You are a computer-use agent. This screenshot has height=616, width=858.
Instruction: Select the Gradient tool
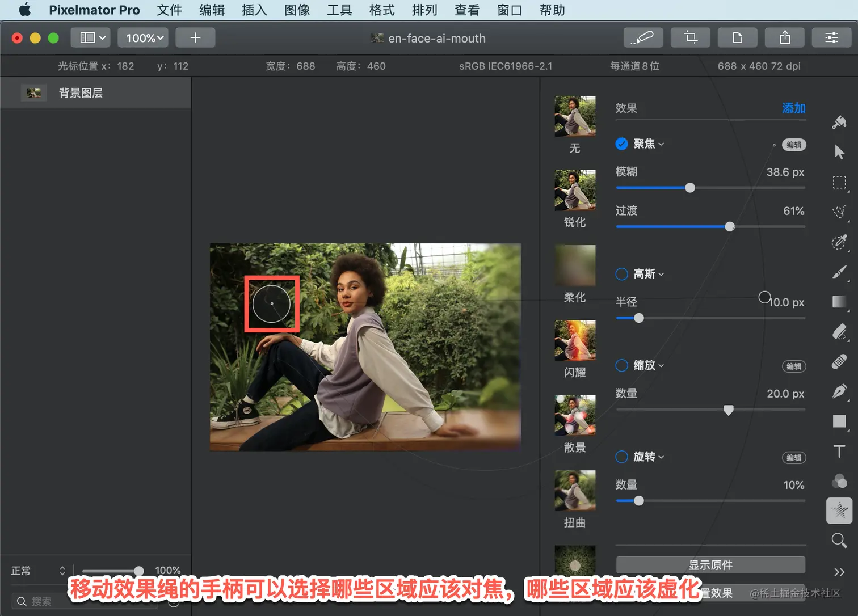[839, 302]
